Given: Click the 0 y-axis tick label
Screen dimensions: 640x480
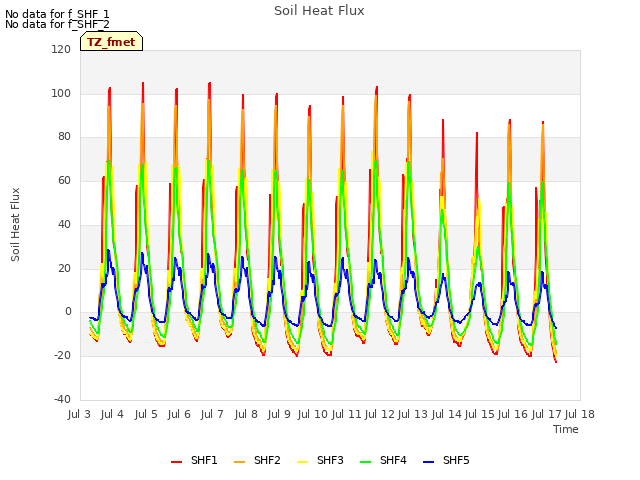Looking at the screenshot, I should point(68,312).
